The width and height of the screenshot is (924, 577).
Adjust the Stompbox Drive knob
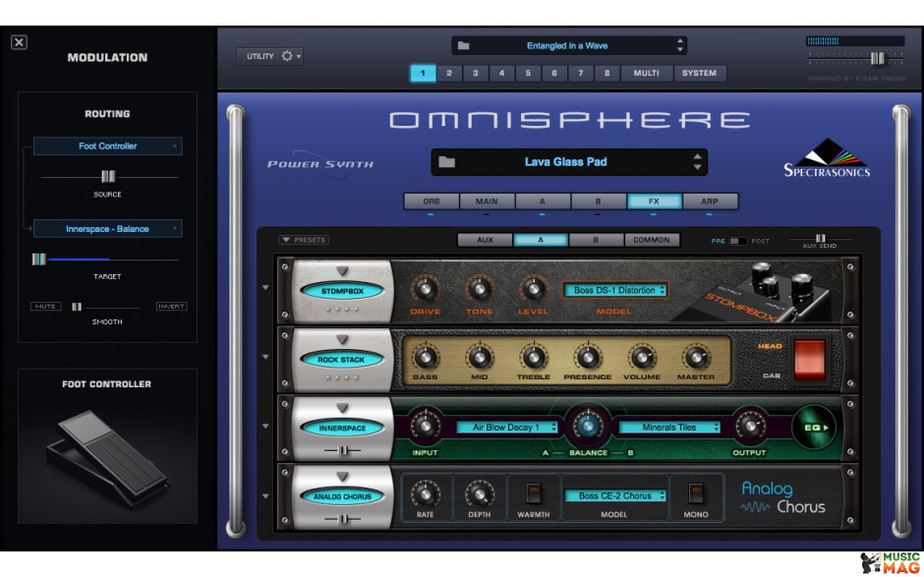point(425,288)
